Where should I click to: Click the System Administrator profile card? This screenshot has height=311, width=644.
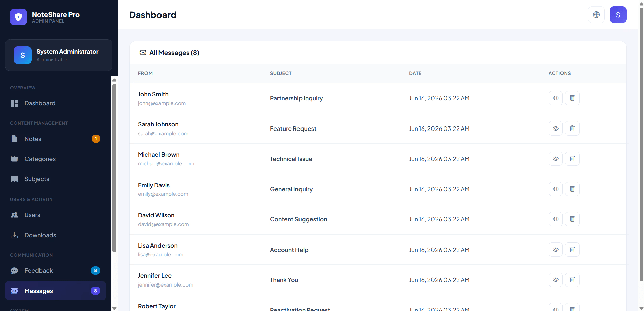point(59,55)
